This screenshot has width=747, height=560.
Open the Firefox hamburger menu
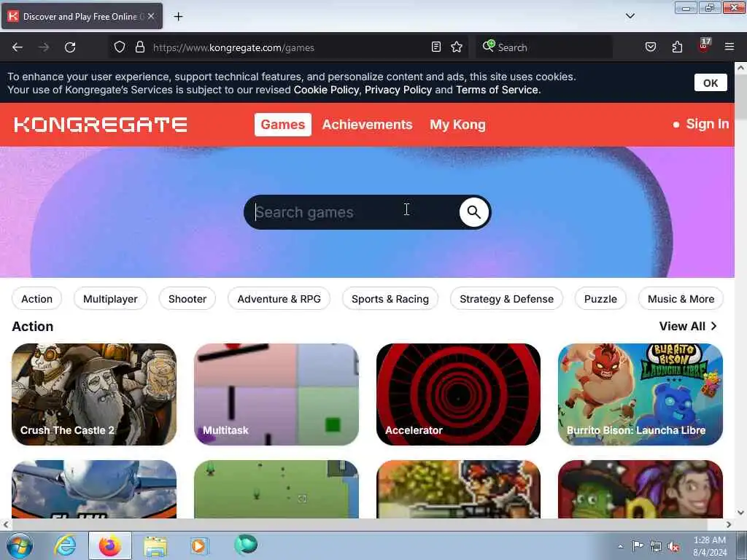(x=729, y=47)
